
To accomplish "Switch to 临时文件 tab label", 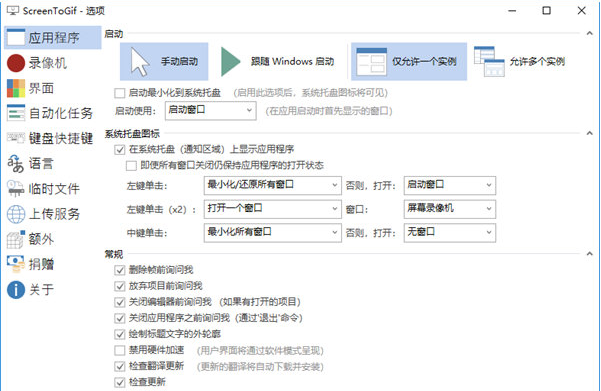I will [54, 189].
